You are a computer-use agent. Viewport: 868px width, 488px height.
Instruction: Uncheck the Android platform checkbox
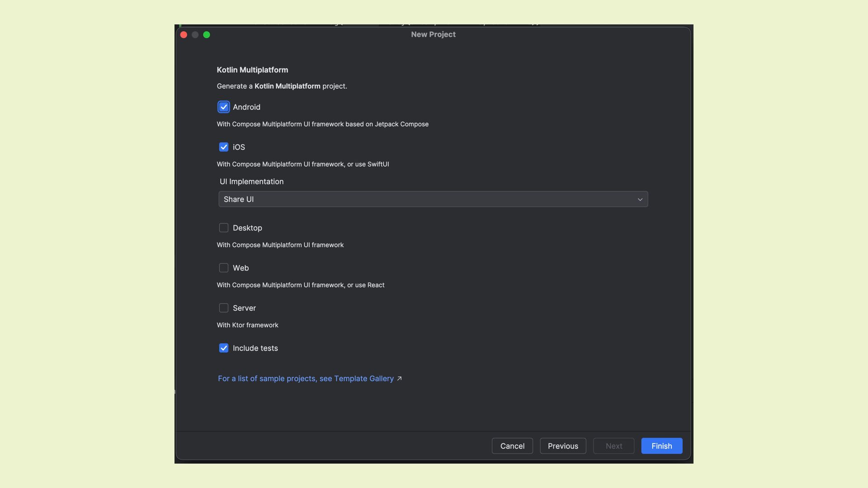click(223, 107)
